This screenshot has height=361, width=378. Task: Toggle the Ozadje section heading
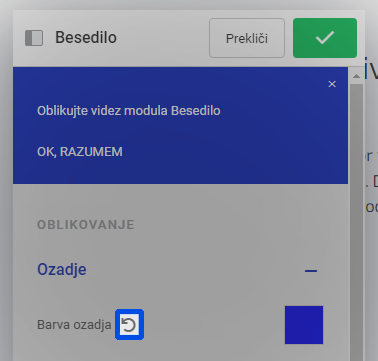[x=62, y=269]
